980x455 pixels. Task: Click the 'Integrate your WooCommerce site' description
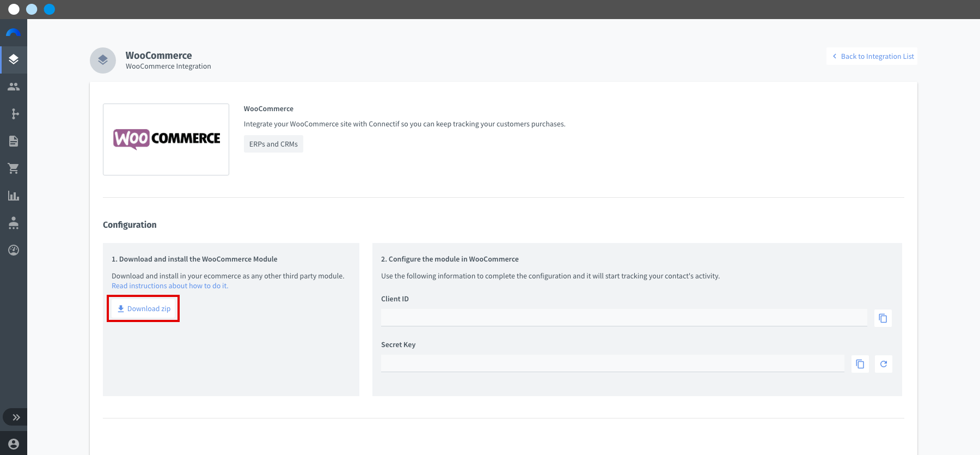pos(405,124)
